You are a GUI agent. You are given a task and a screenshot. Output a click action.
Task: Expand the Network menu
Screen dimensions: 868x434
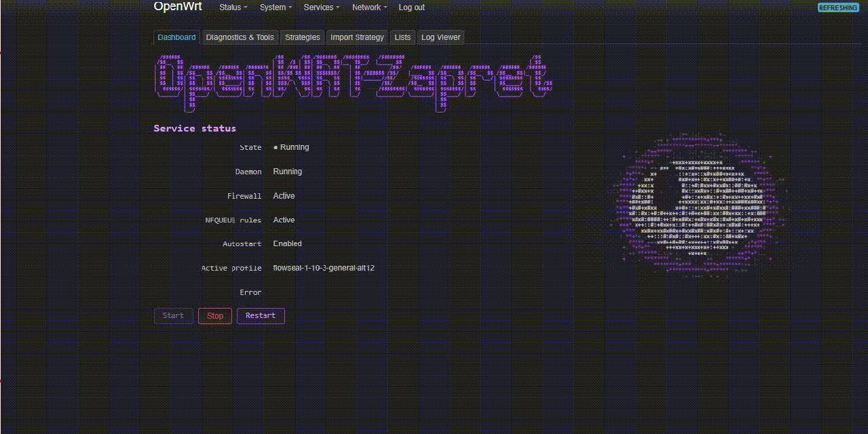point(369,7)
